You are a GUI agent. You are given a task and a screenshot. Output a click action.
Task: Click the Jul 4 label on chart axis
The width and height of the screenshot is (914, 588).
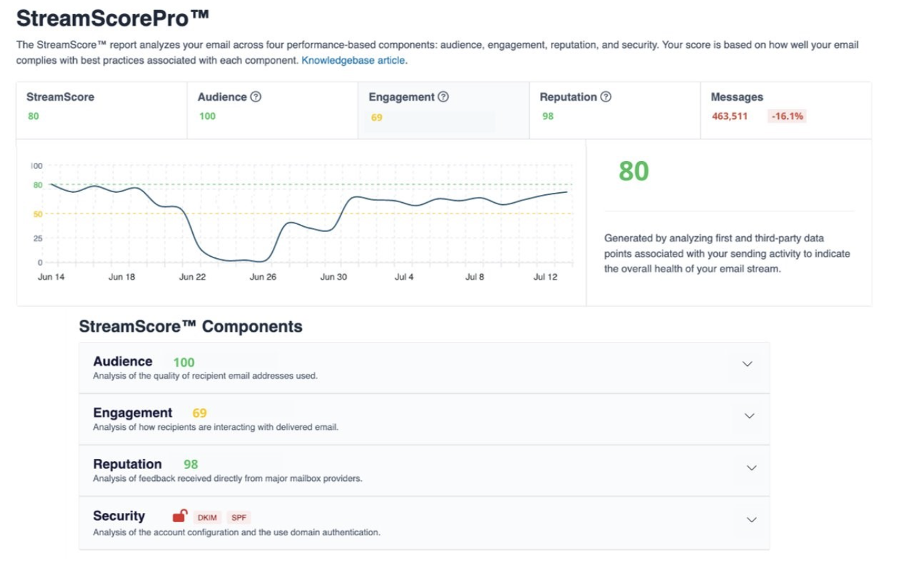click(404, 277)
